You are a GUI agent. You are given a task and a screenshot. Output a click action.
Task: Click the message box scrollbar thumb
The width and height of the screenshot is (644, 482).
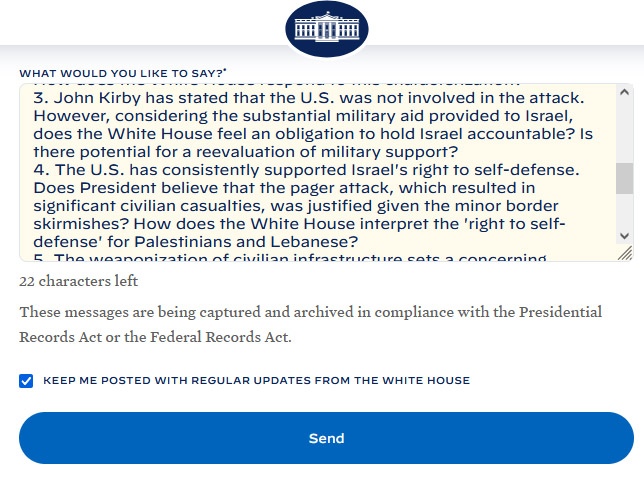tap(624, 178)
